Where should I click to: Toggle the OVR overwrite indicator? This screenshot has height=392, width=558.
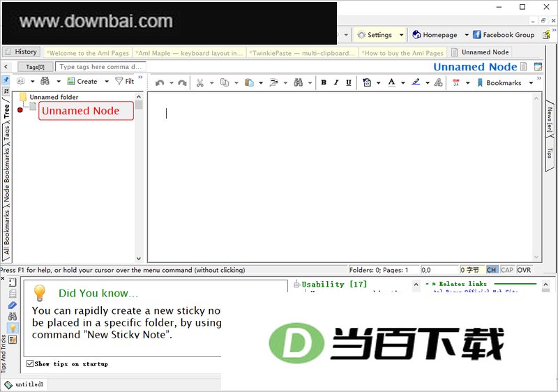pyautogui.click(x=524, y=270)
